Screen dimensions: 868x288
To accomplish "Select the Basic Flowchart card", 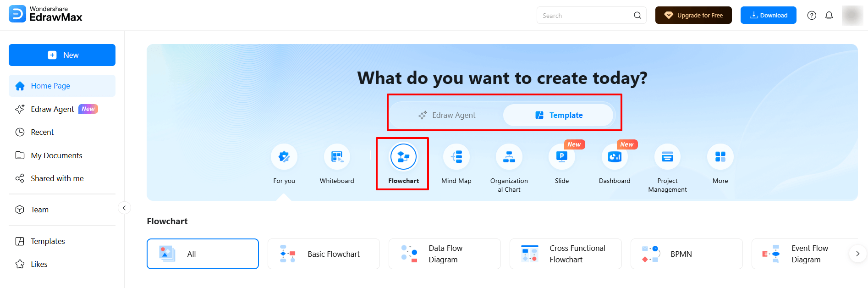I will pyautogui.click(x=324, y=254).
